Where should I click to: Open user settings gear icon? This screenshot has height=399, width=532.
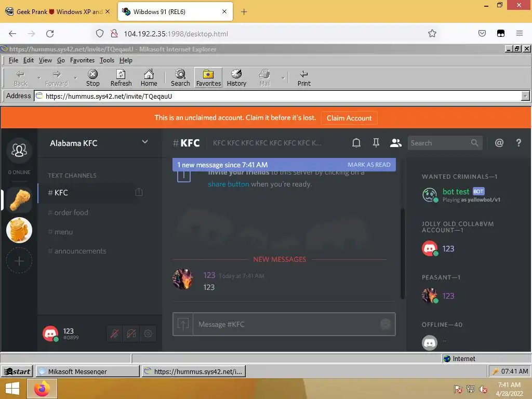(148, 334)
